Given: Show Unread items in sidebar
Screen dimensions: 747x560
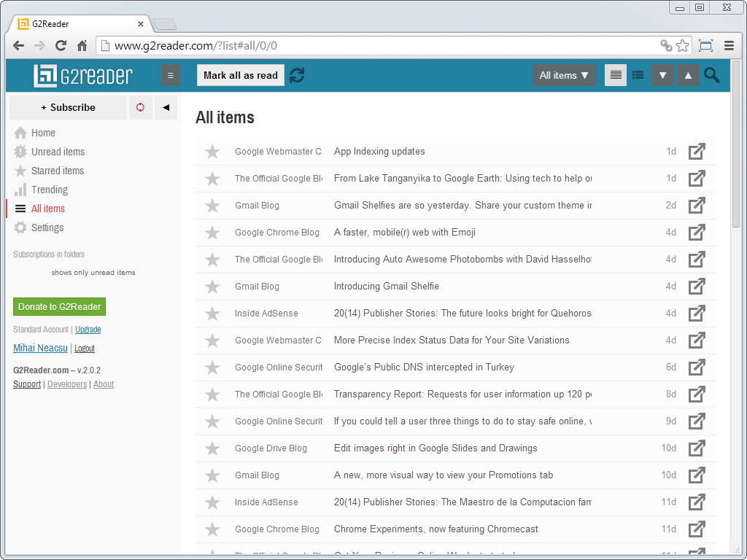Looking at the screenshot, I should point(49,152).
